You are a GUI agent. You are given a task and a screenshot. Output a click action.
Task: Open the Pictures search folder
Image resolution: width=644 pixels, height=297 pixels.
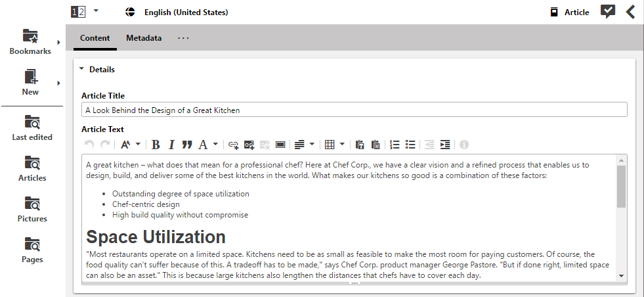[x=32, y=210]
